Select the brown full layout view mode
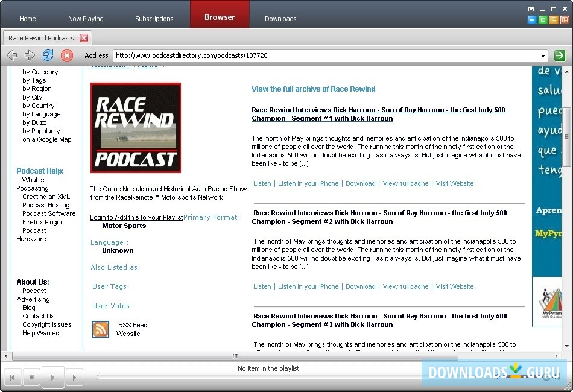573x392 pixels. tap(565, 20)
